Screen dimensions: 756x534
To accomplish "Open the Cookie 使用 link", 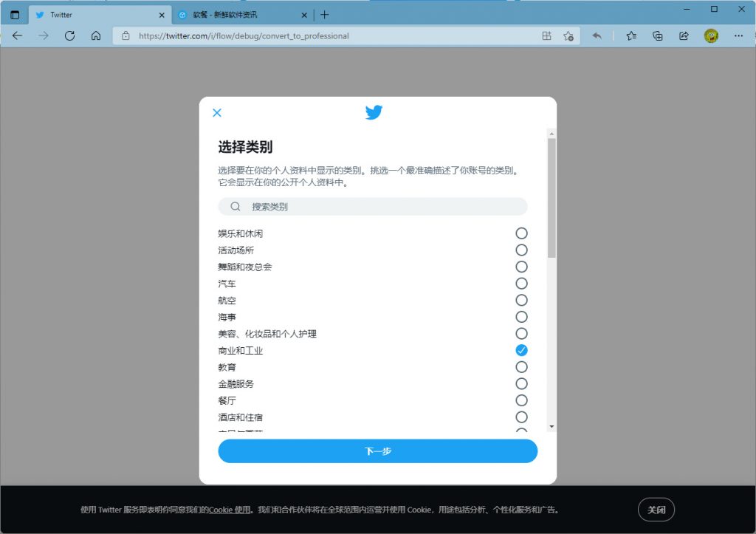I will tap(230, 510).
